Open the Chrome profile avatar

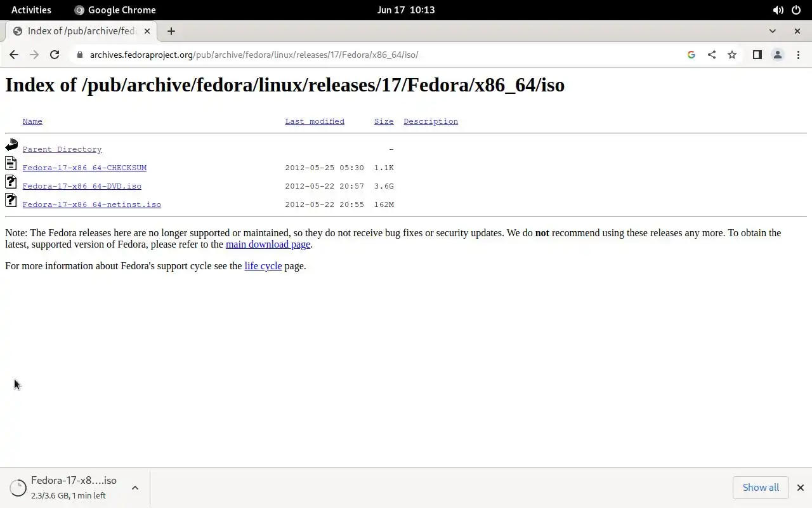coord(778,55)
